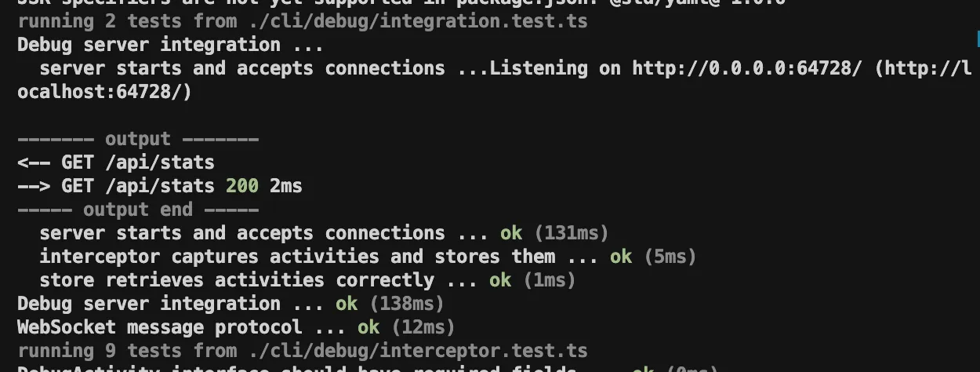The image size is (980, 372).
Task: Click the (138ms) duration of Debug server integration
Action: coord(406,304)
